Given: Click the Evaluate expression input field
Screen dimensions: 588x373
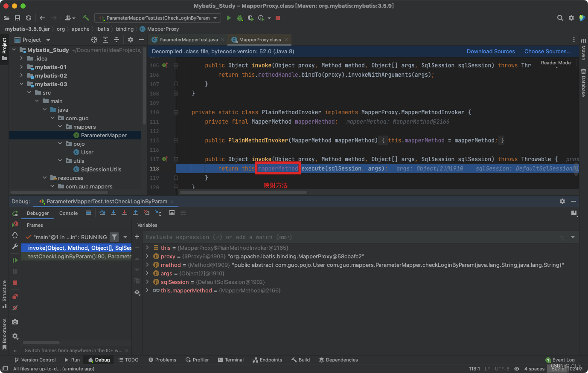Looking at the screenshot, I should pyautogui.click(x=350, y=237).
